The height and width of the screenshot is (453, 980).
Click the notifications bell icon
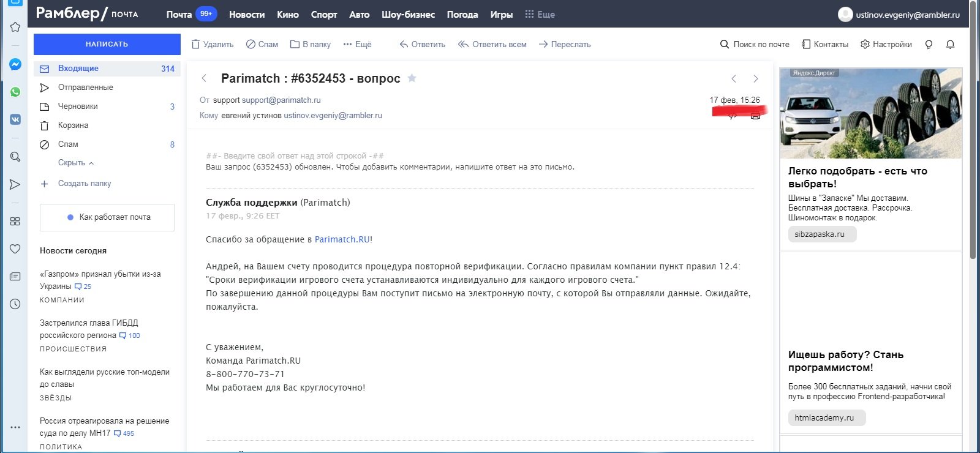pos(950,45)
